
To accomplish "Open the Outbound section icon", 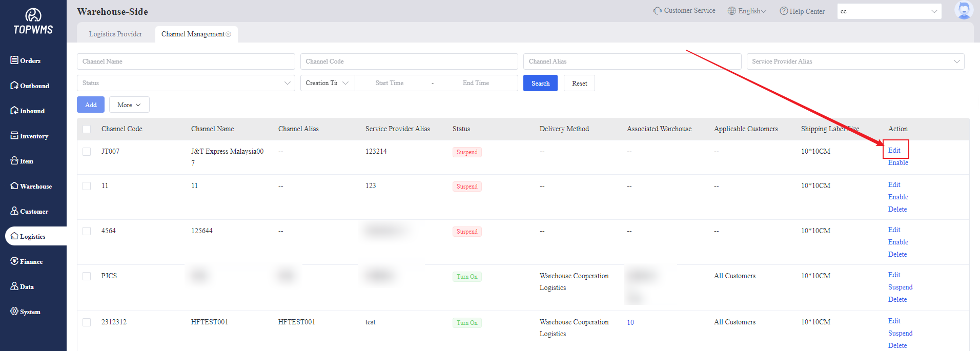I will pos(14,86).
